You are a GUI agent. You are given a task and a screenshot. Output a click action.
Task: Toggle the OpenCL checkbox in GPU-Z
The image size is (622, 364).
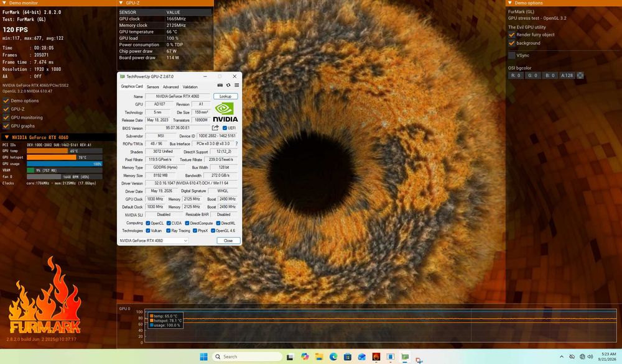(148, 223)
